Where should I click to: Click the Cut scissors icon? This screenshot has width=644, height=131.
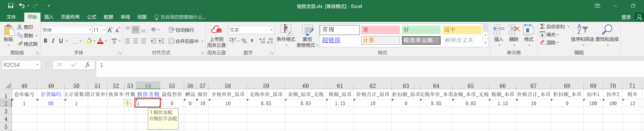pyautogui.click(x=20, y=27)
